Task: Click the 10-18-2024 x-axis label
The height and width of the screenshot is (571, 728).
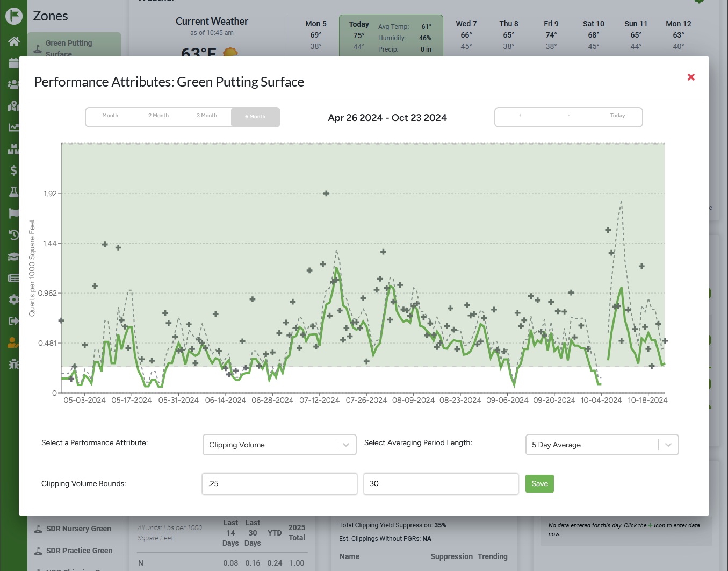Action: (x=647, y=401)
